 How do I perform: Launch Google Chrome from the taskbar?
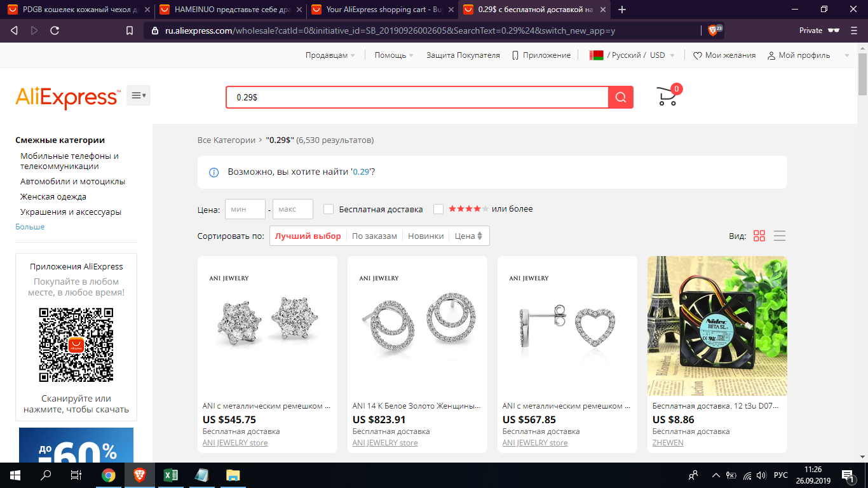pyautogui.click(x=109, y=475)
